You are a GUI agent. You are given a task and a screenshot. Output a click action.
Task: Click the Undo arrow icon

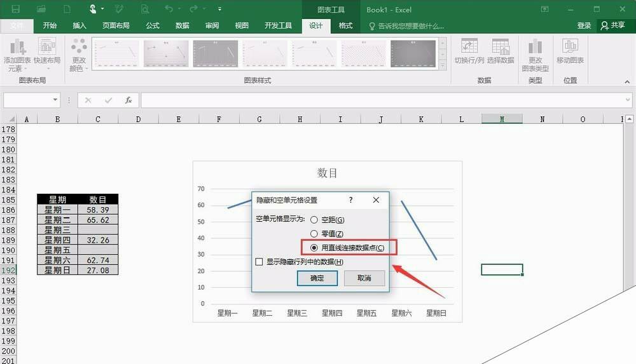coord(169,8)
